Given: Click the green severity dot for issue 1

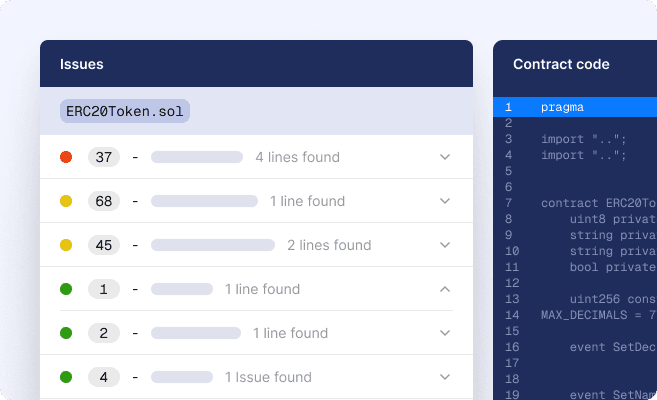Looking at the screenshot, I should [66, 289].
